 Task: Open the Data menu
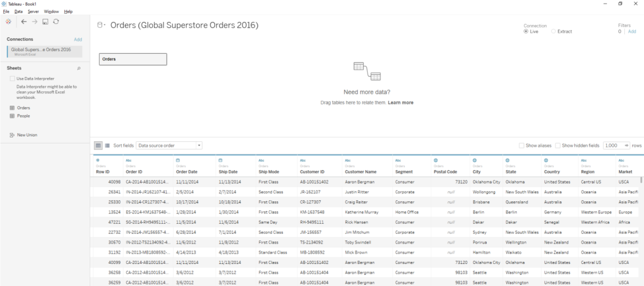pyautogui.click(x=18, y=12)
